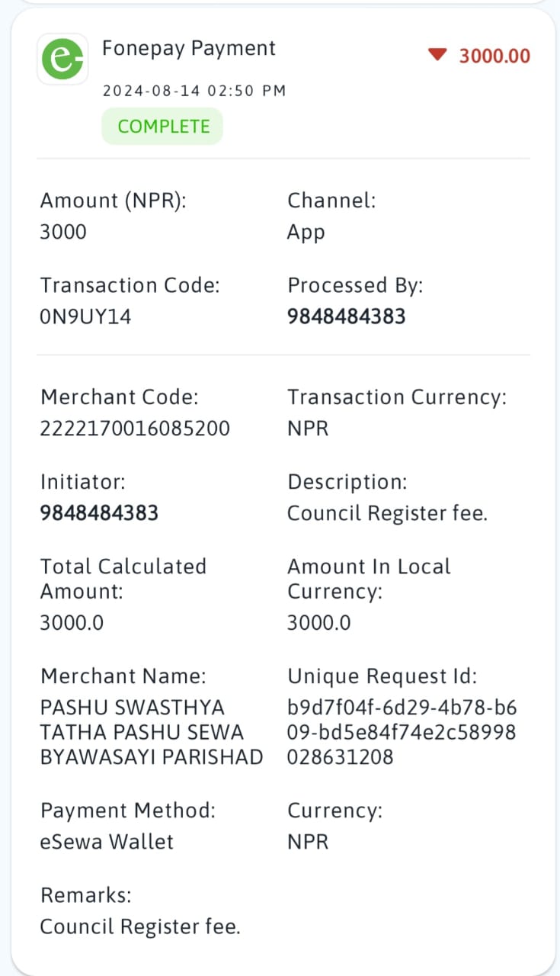This screenshot has width=560, height=976.
Task: Click the red down-triangle debit indicator
Action: coord(437,56)
